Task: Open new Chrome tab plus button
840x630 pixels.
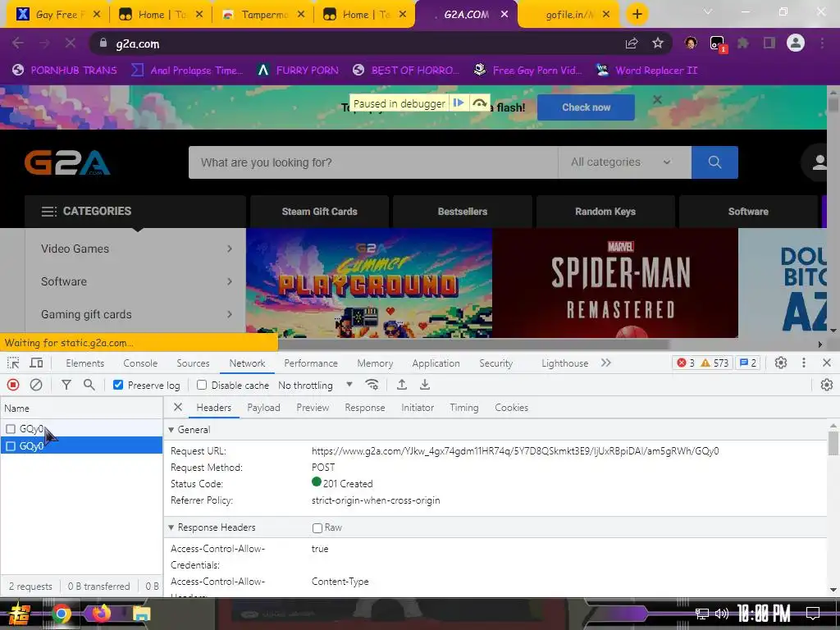Action: 637,14
